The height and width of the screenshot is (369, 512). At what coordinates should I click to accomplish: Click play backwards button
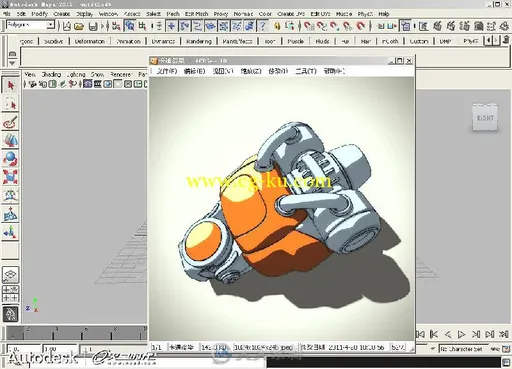[448, 334]
